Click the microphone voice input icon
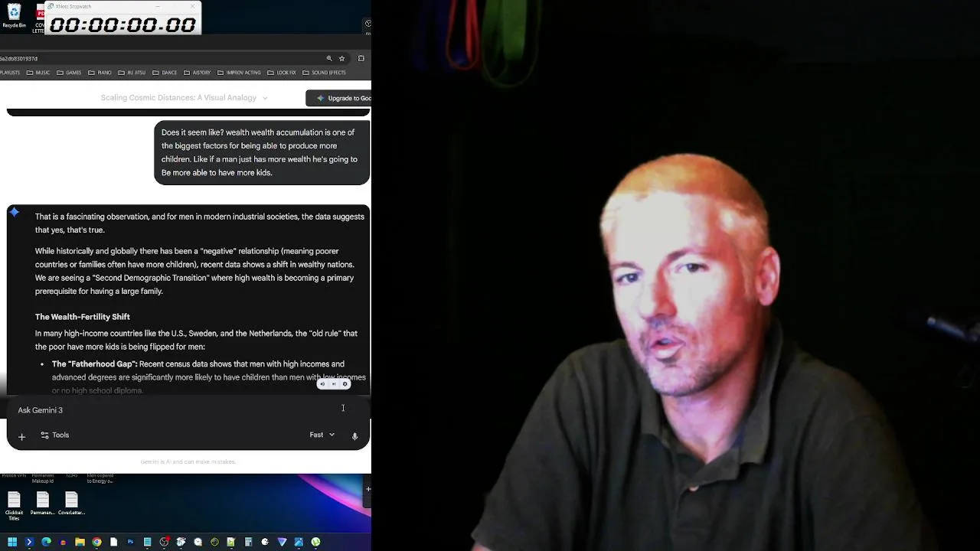980x551 pixels. (354, 436)
